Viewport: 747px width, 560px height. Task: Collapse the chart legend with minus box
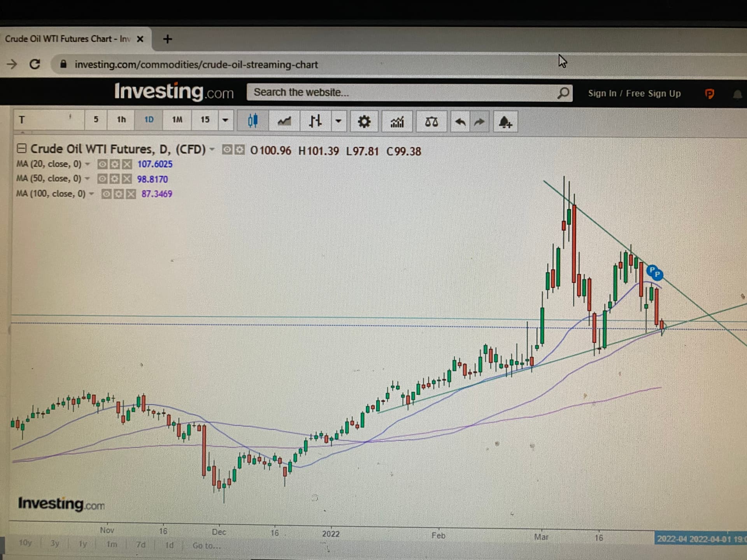21,149
